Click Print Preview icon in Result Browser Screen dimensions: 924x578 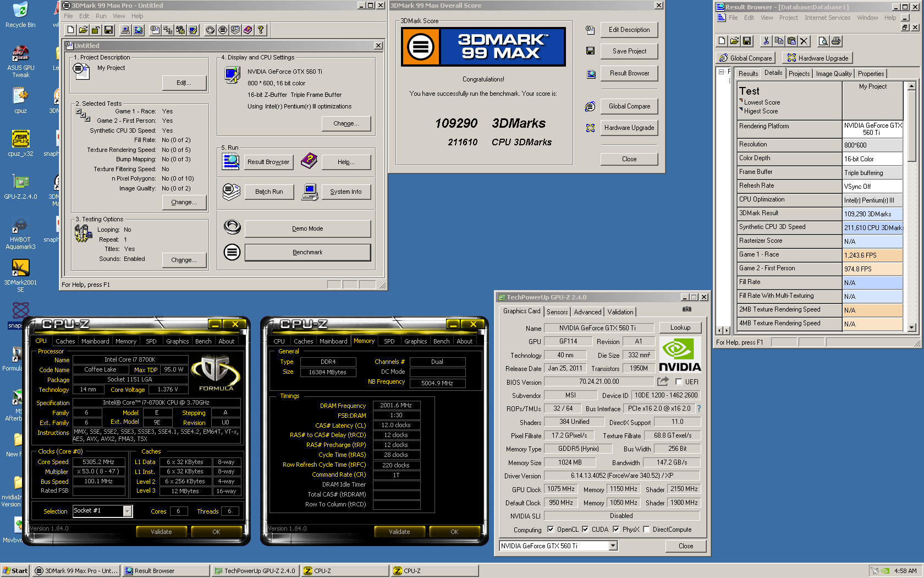(x=823, y=41)
